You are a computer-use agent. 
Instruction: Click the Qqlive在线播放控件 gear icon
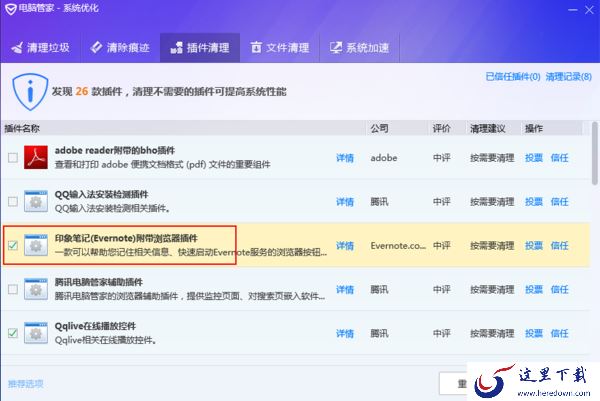(x=36, y=333)
